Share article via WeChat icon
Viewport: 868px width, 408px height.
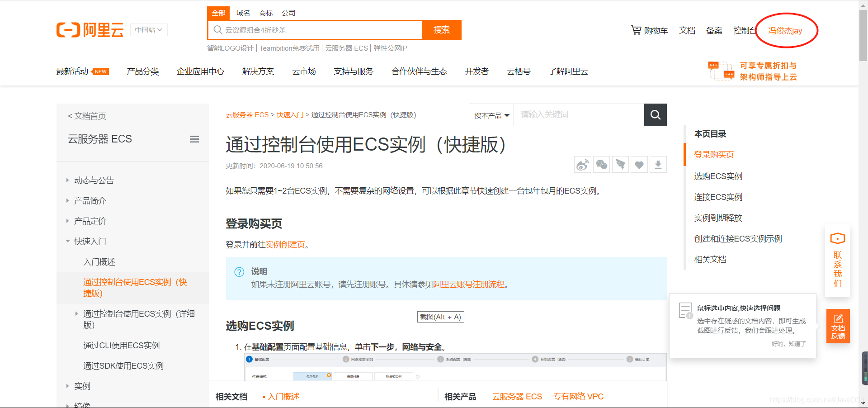point(601,165)
